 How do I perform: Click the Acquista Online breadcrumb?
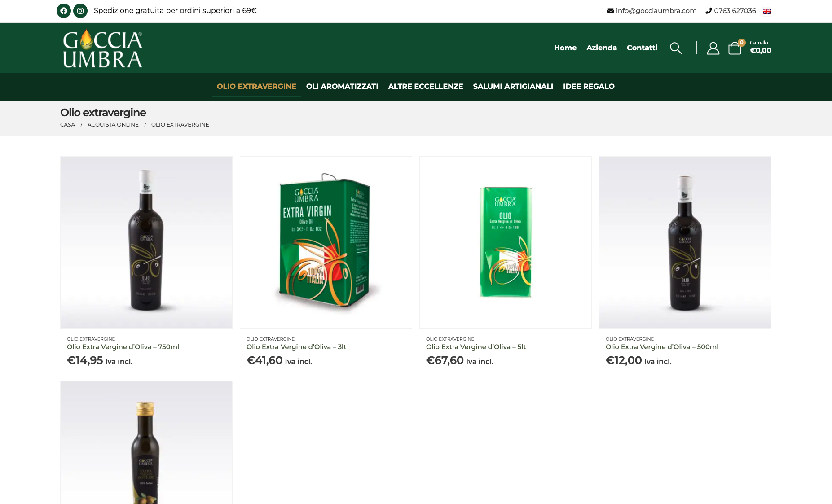(x=113, y=125)
